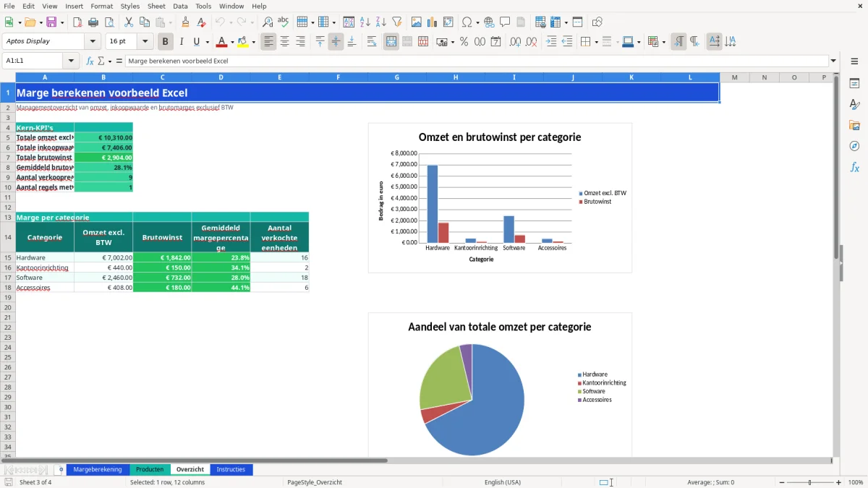Open background color dropdown arrow

pyautogui.click(x=253, y=42)
